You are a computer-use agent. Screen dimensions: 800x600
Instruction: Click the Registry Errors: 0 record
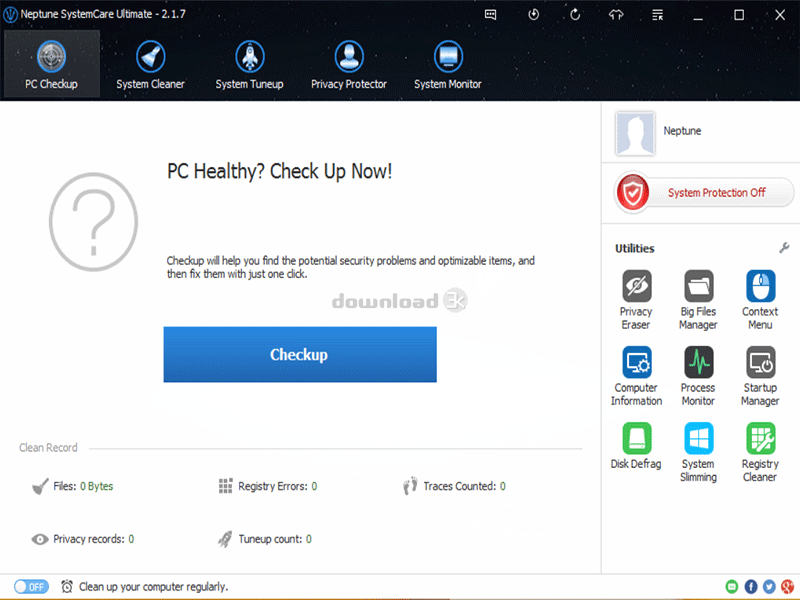(268, 486)
